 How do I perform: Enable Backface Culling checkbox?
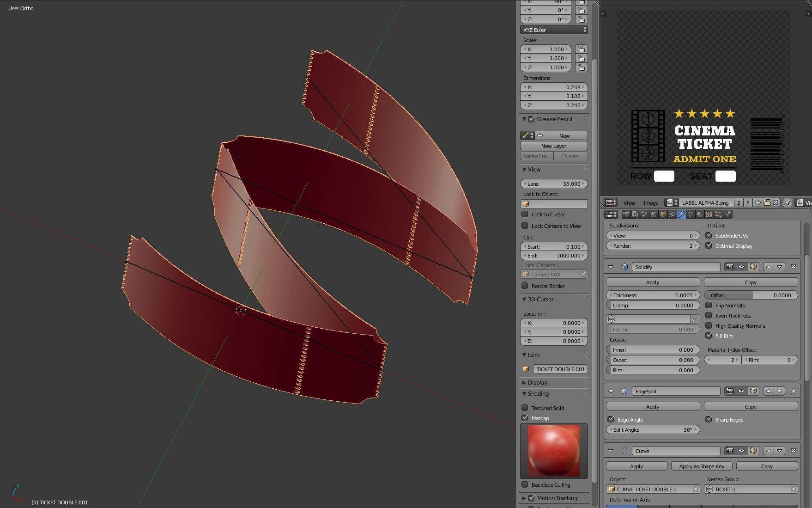coord(525,484)
